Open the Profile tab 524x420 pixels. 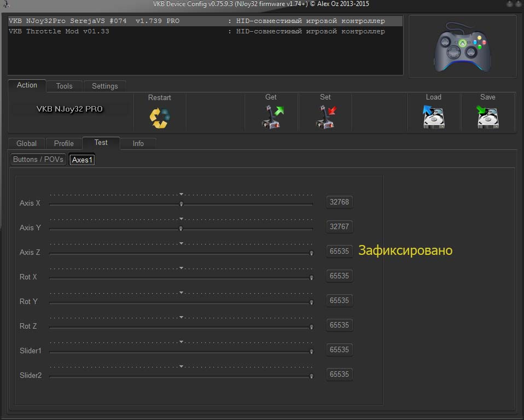click(x=64, y=143)
